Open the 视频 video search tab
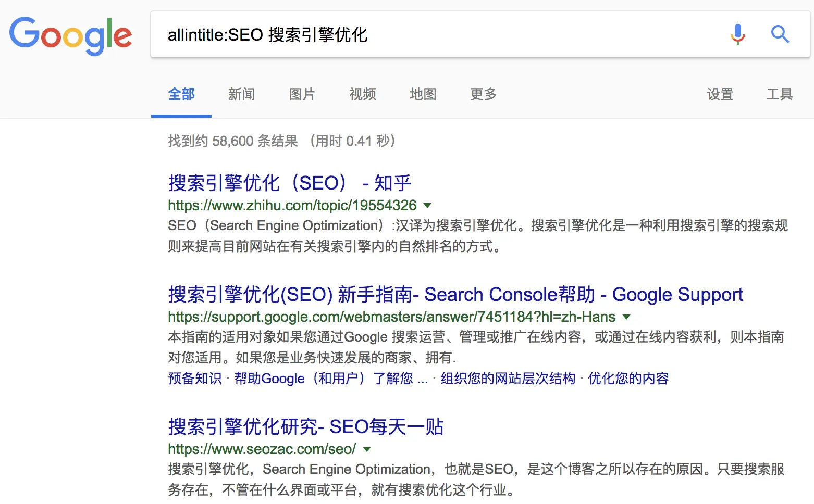This screenshot has width=814, height=504. coord(362,94)
